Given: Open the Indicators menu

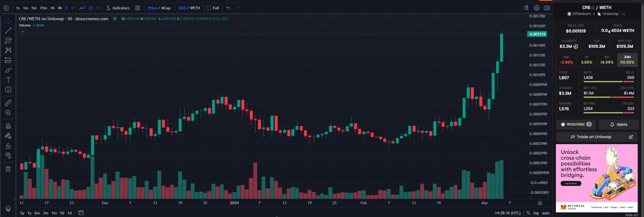Looking at the screenshot, I should point(118,8).
